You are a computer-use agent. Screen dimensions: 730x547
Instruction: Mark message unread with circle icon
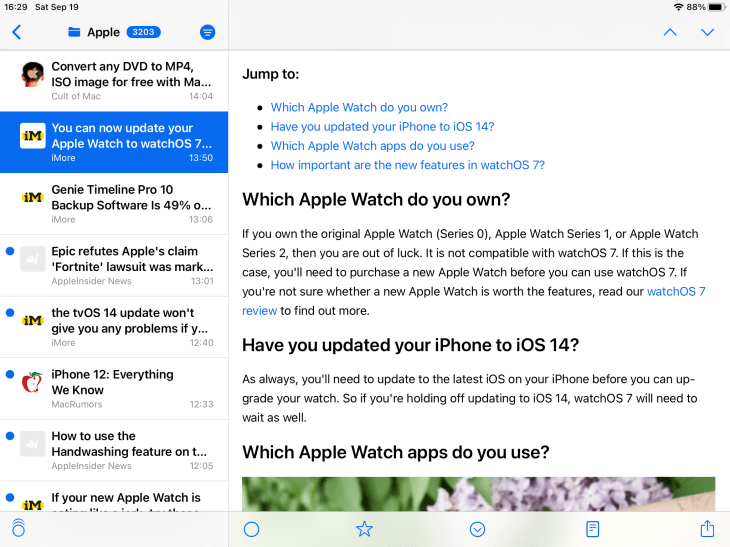[251, 529]
